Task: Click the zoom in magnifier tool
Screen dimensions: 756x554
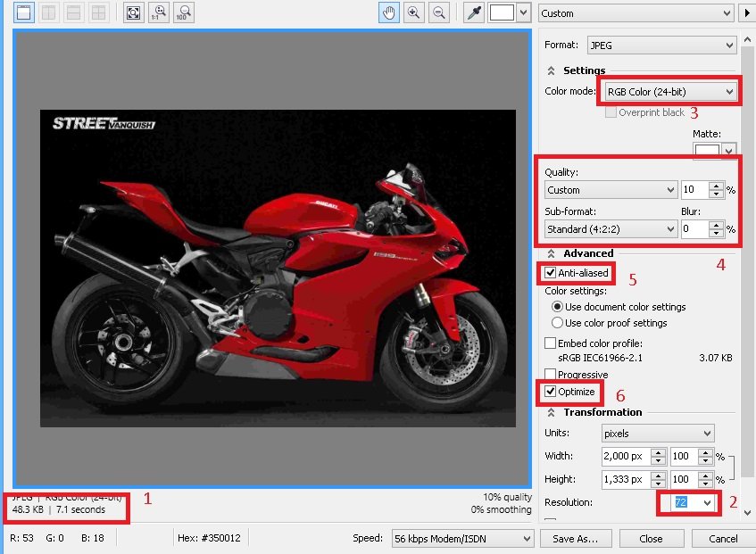Action: (413, 12)
